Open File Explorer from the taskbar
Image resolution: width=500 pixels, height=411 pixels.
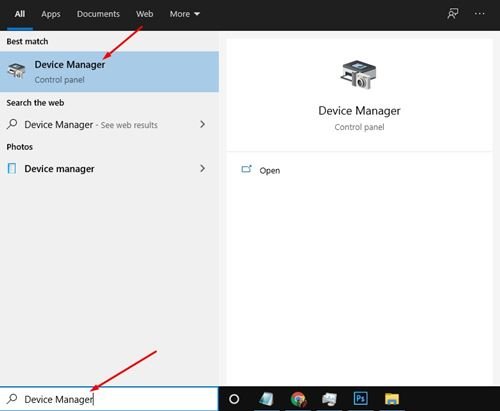tap(392, 399)
